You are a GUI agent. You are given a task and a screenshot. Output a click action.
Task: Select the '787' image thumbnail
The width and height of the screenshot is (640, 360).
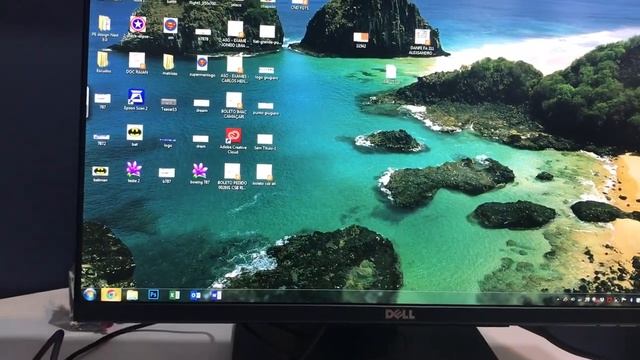102,101
